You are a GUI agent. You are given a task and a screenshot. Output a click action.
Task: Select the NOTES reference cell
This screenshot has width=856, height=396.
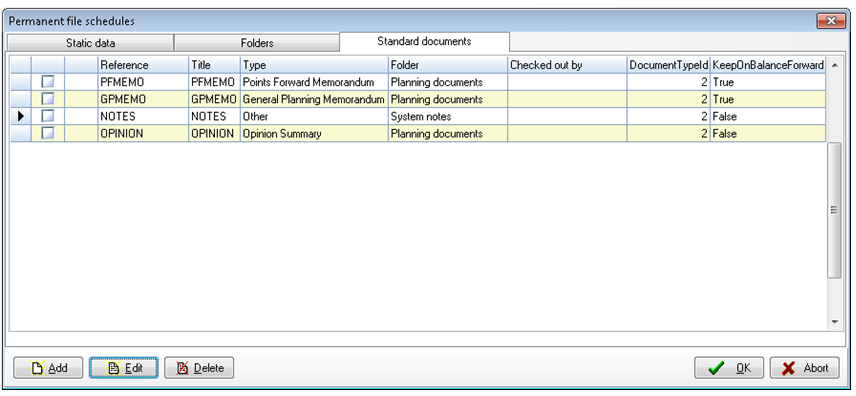143,116
